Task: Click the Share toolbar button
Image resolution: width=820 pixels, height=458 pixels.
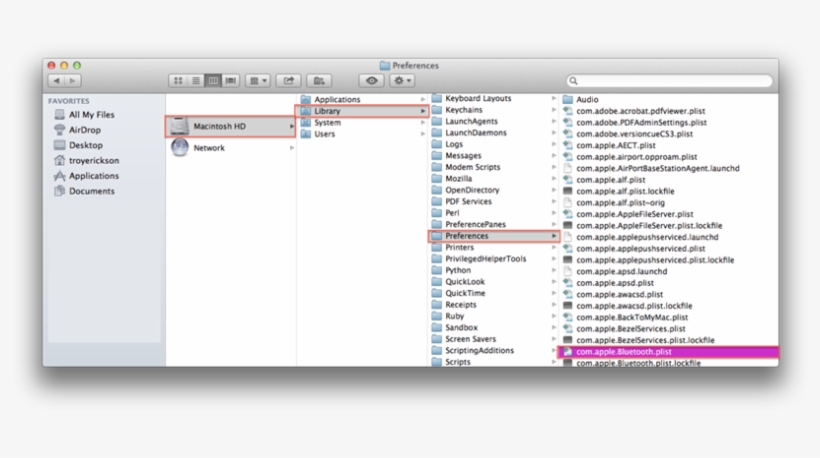Action: [x=289, y=81]
